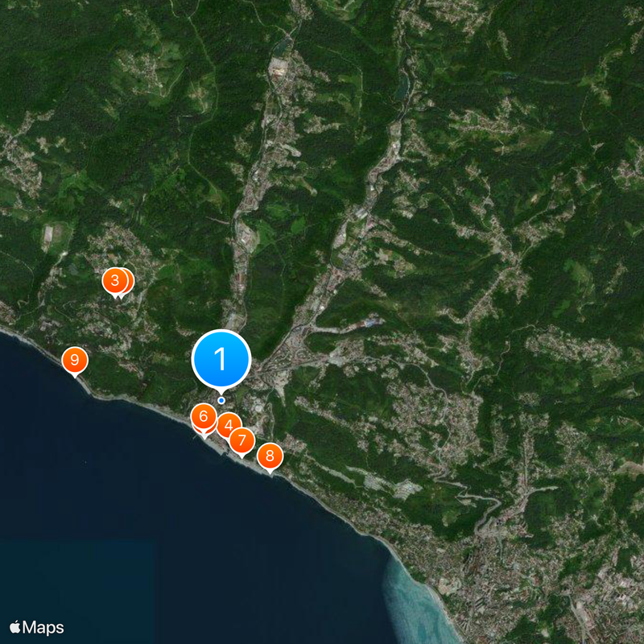Viewport: 644px width, 644px height.
Task: Choose the orange pin numbered 4
Action: (x=230, y=425)
